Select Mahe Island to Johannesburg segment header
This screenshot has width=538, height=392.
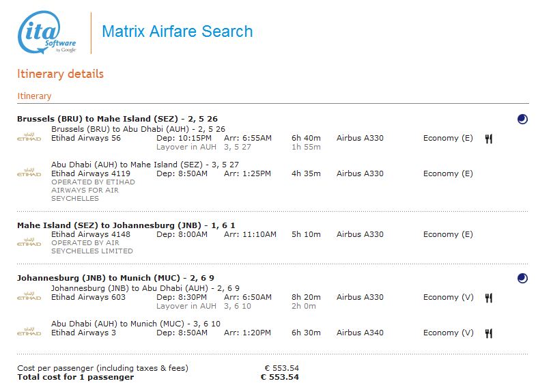(126, 225)
